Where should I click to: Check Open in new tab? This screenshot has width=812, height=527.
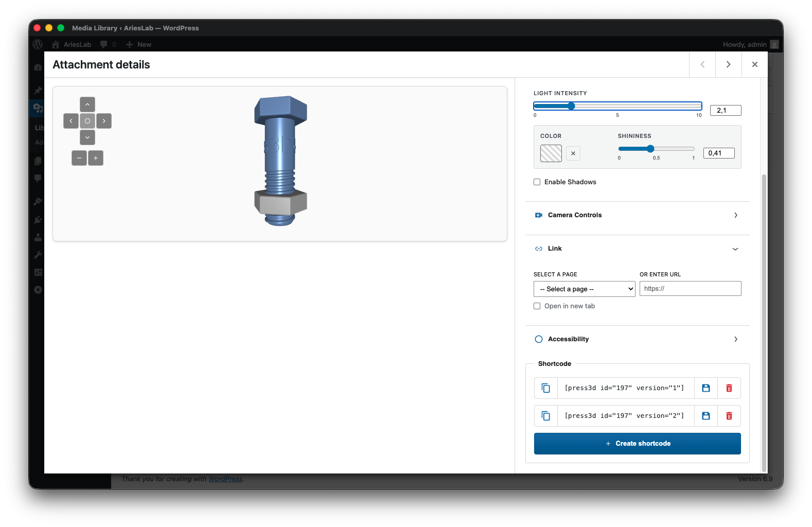[537, 306]
